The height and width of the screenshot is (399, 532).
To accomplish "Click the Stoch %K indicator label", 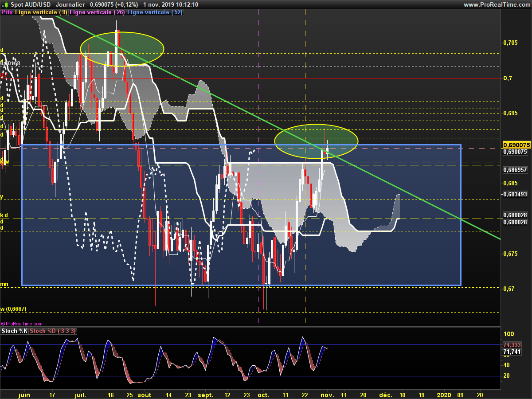I will [x=15, y=331].
